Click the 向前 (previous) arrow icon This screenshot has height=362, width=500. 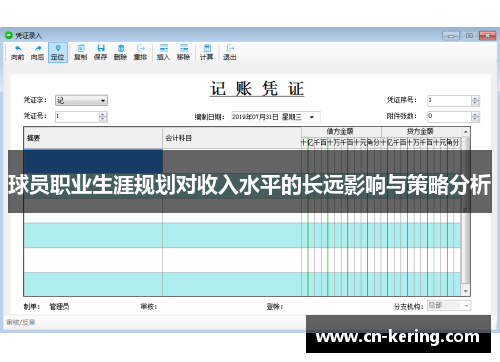click(18, 48)
